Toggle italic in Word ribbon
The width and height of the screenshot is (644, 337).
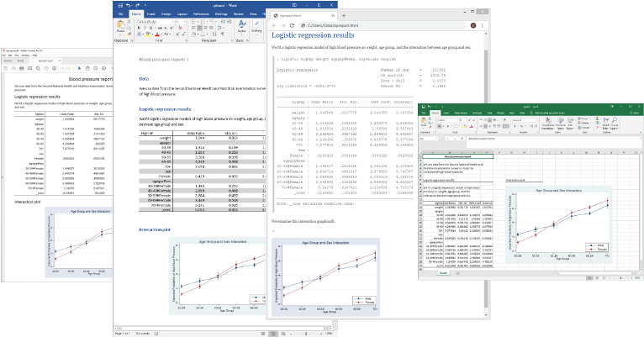pyautogui.click(x=145, y=28)
